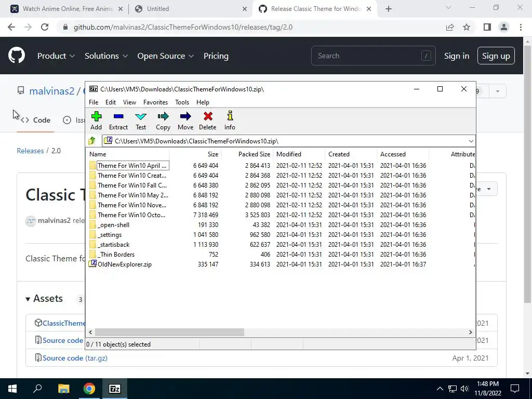Viewport: 532px width, 399px height.
Task: Click the Sign in link
Action: pyautogui.click(x=457, y=56)
